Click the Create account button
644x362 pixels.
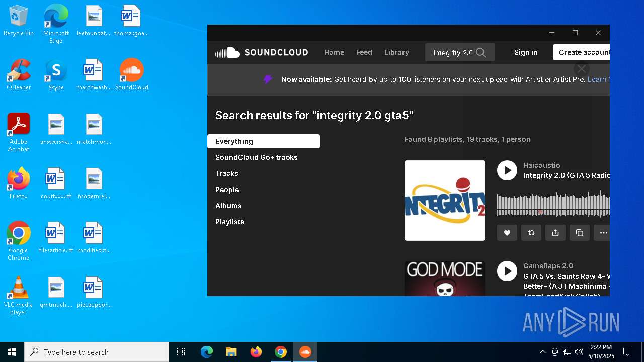point(582,52)
